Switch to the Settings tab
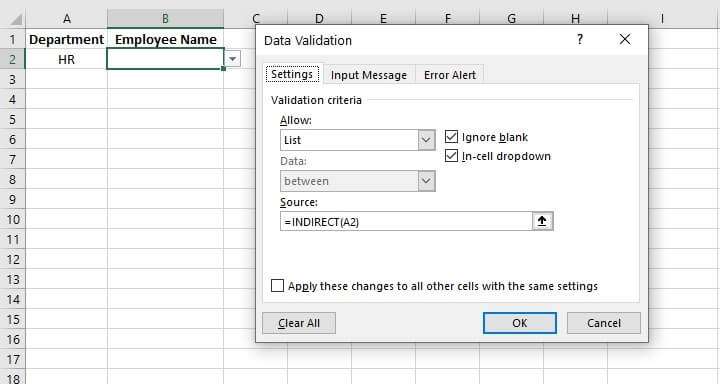720x384 pixels. tap(292, 74)
